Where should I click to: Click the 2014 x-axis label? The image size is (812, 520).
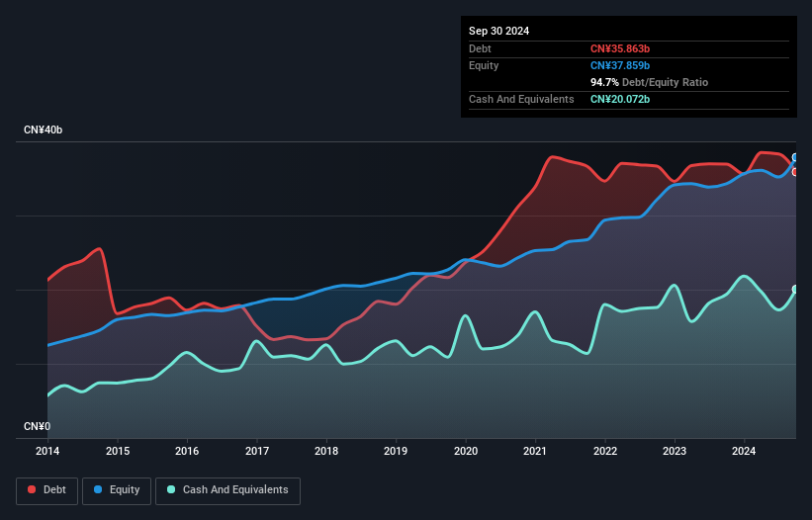pyautogui.click(x=47, y=451)
